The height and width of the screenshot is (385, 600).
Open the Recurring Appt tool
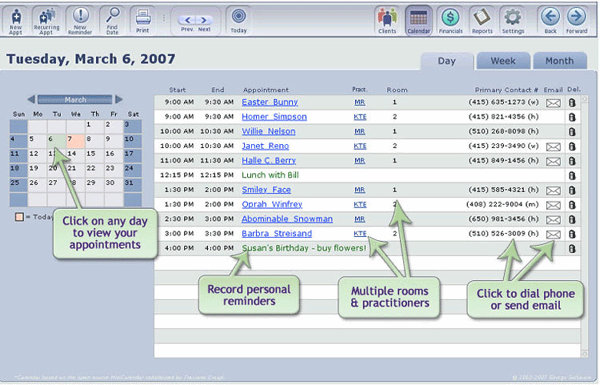pos(47,21)
